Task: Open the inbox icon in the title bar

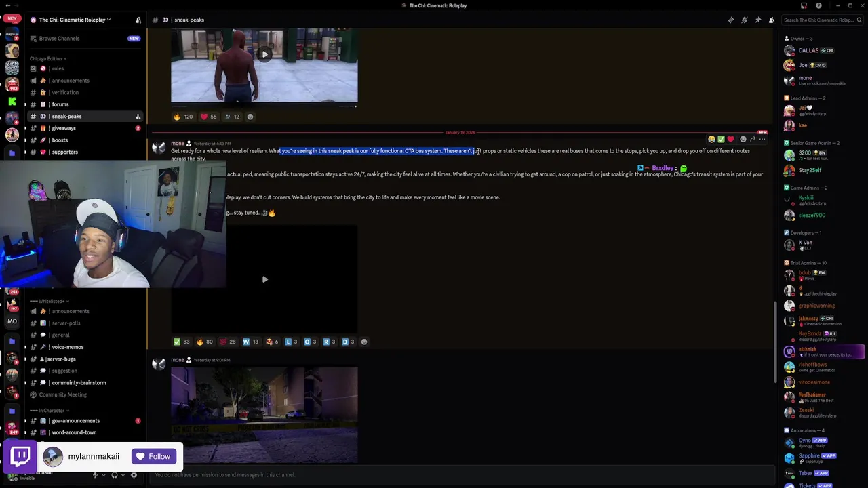Action: pos(804,5)
